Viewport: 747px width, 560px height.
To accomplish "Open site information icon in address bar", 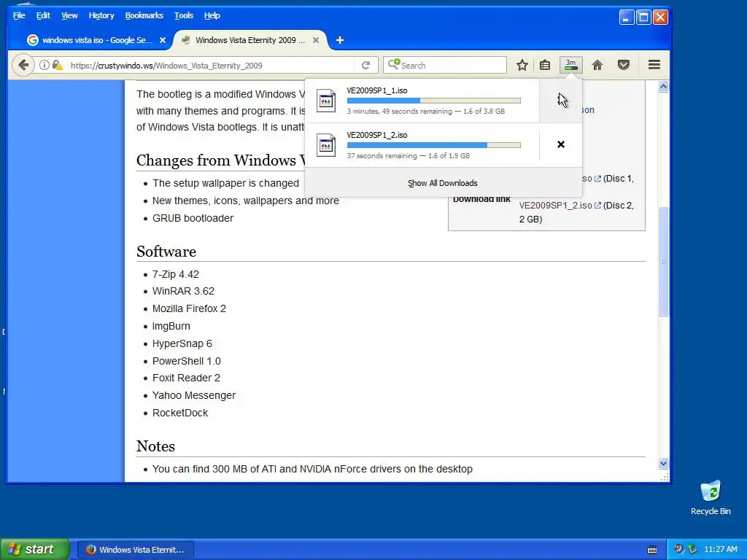I will click(x=44, y=65).
